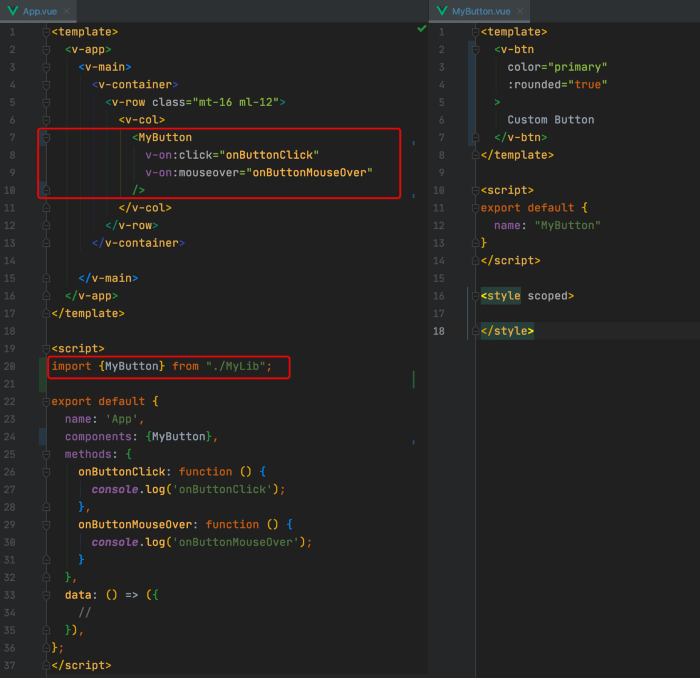
Task: Click line number 37 in App.vue gutter
Action: (x=9, y=666)
